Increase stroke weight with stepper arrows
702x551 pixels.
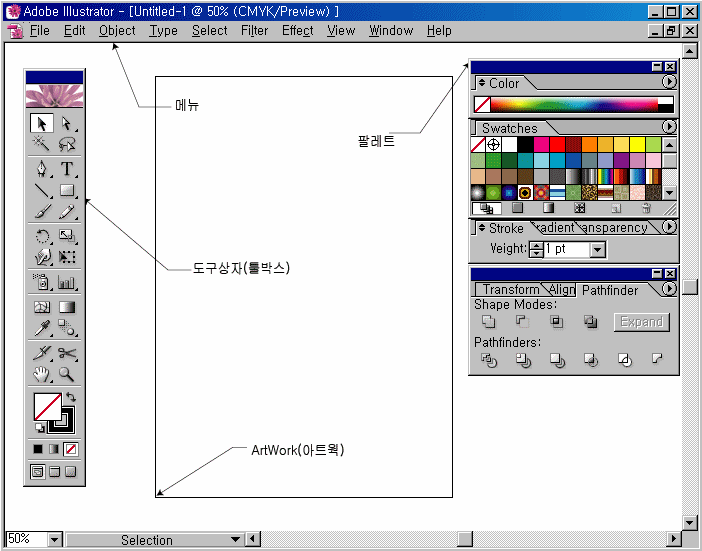point(536,246)
